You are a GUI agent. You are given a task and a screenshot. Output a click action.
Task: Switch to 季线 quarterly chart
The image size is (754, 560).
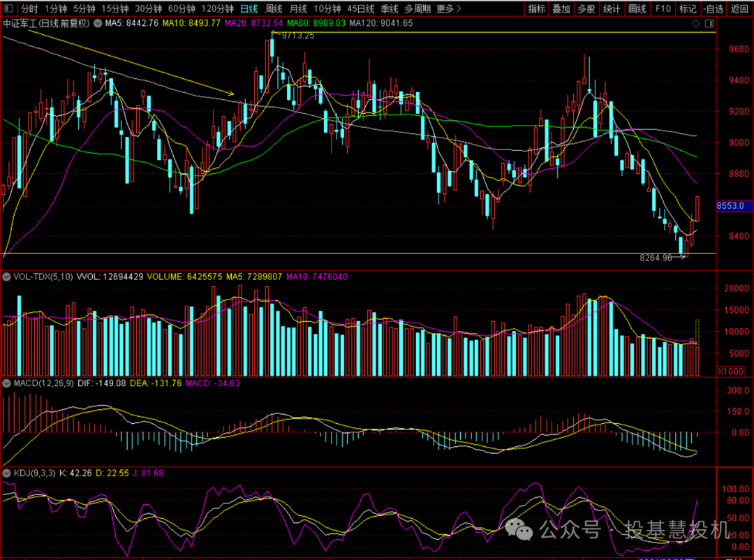[x=389, y=8]
